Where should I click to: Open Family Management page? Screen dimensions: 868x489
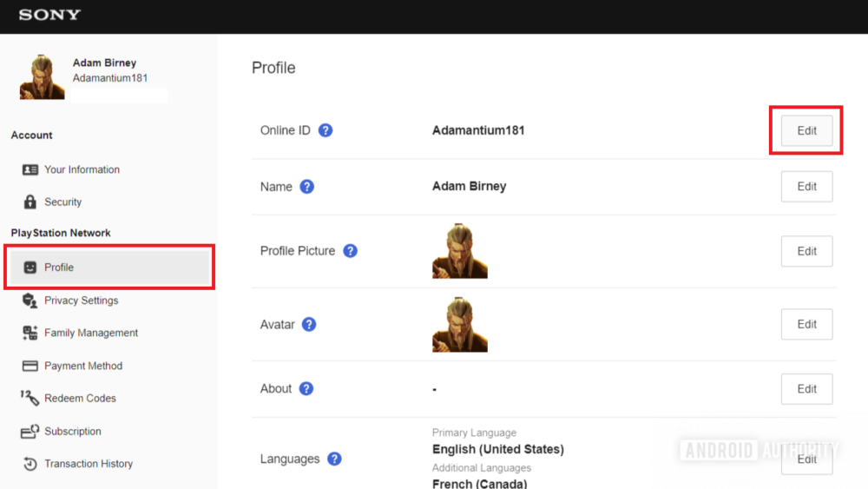(x=91, y=333)
